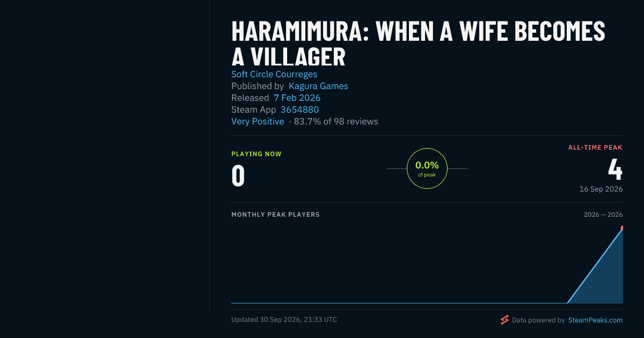
Task: Click the all-time peak number 4
Action: point(615,168)
